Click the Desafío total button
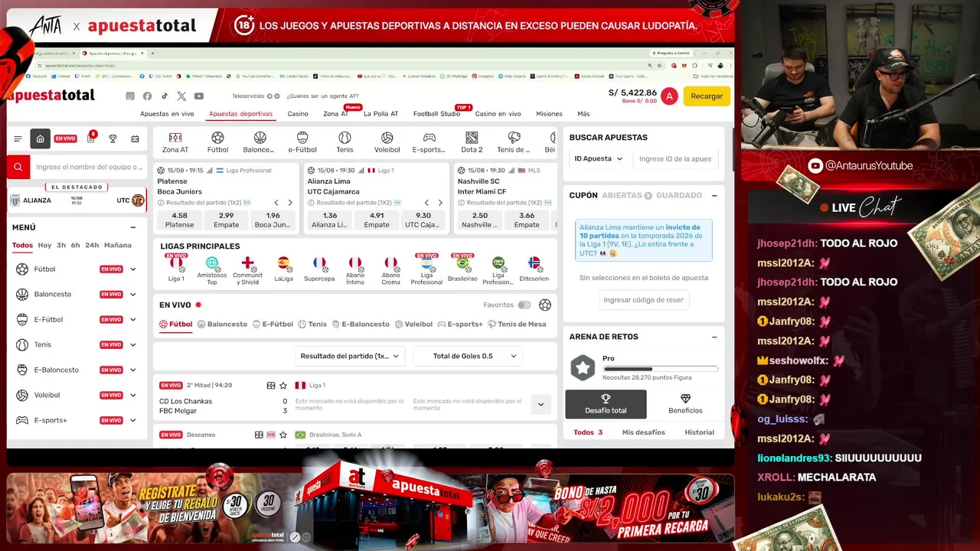Screen dimensions: 980x551 606,404
